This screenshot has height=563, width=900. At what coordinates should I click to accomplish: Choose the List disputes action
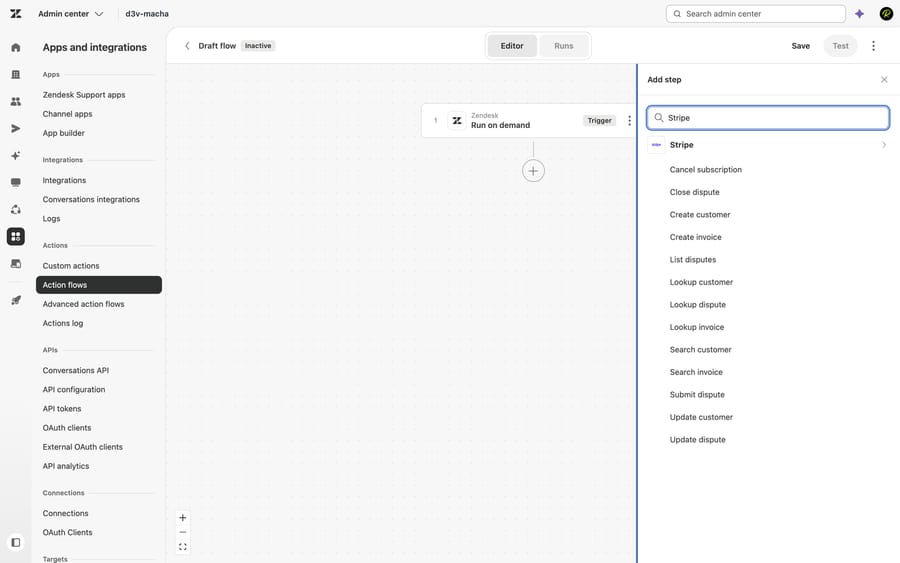[x=693, y=259]
